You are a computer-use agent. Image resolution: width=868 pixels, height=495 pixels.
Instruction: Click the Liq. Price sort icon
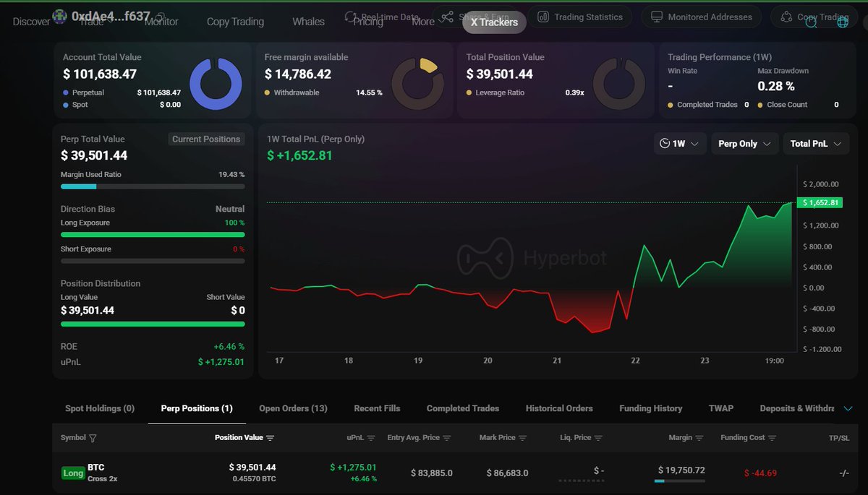click(x=598, y=438)
